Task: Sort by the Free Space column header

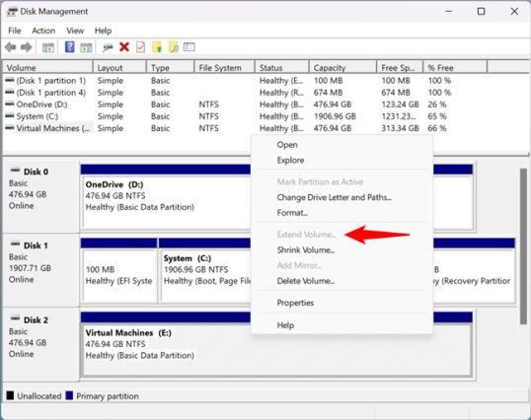Action: [400, 68]
